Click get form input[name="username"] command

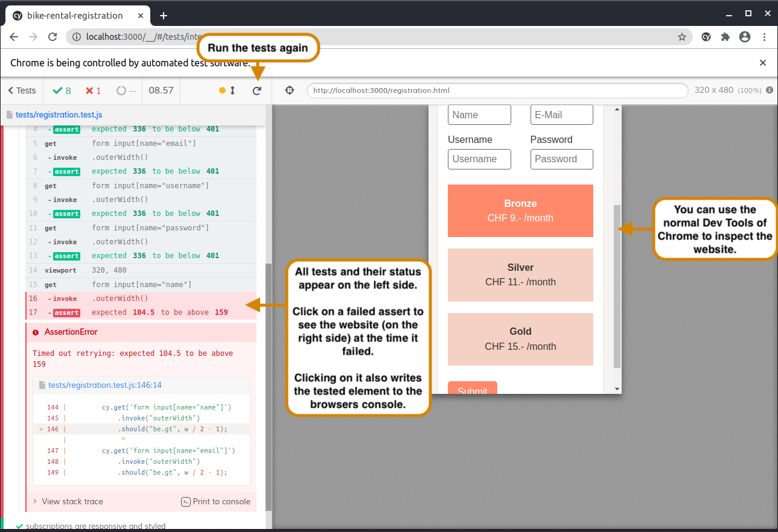tap(142, 186)
